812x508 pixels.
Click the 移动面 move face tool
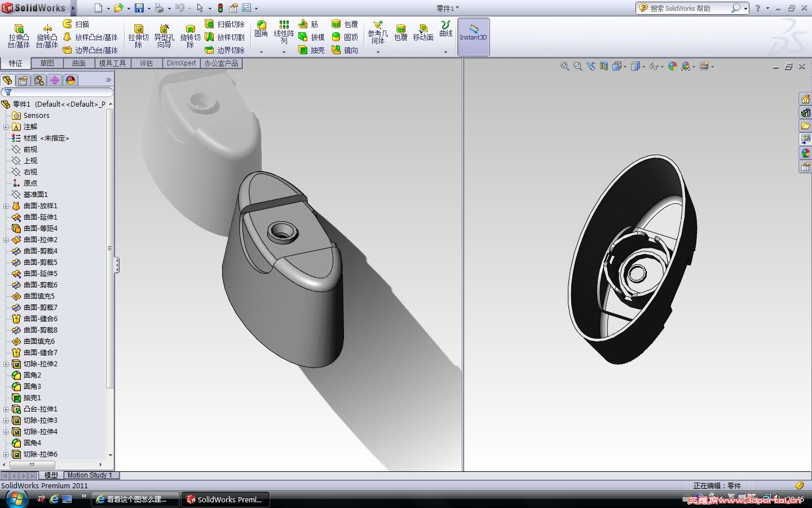click(x=423, y=33)
